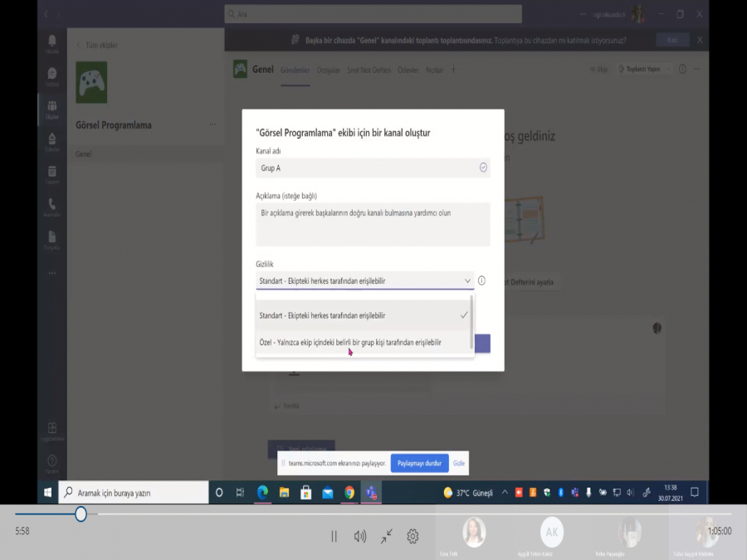
Task: Open more options next to Görsel Programlama
Action: click(212, 124)
